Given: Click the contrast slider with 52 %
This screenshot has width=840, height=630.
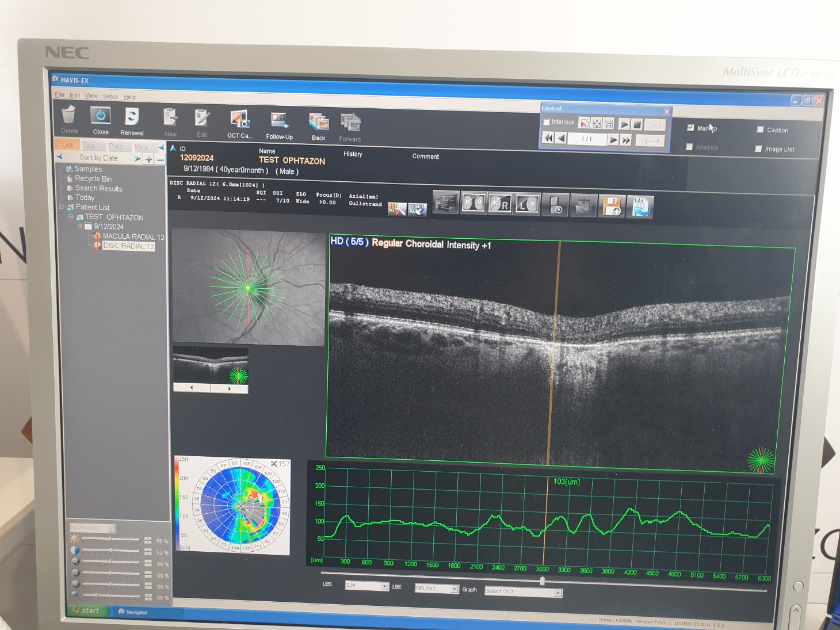Looking at the screenshot, I should (x=110, y=551).
